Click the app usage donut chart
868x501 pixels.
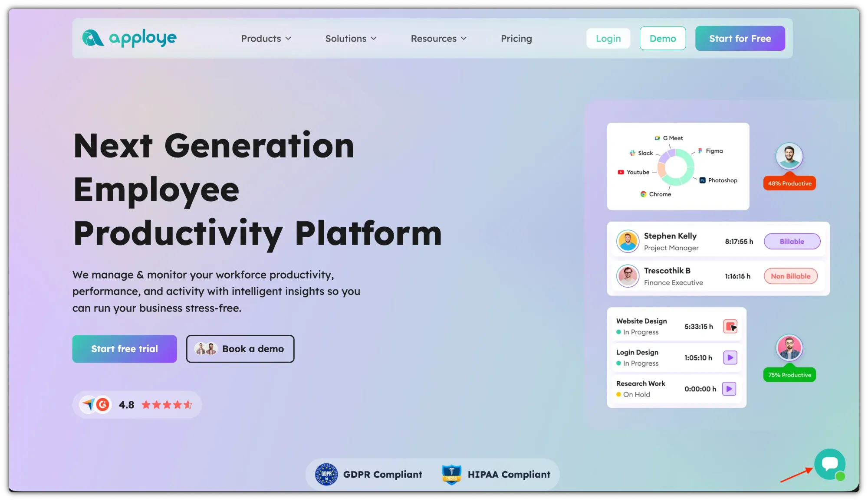(x=676, y=167)
